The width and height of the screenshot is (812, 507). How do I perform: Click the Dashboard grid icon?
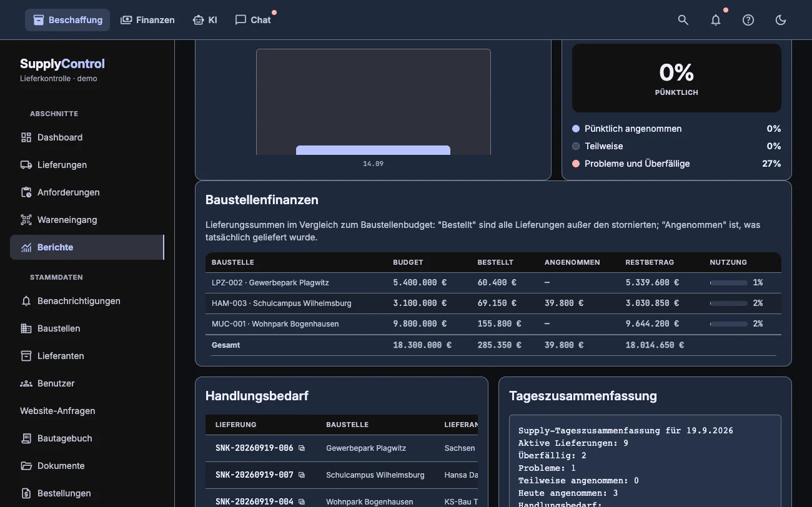click(x=26, y=137)
